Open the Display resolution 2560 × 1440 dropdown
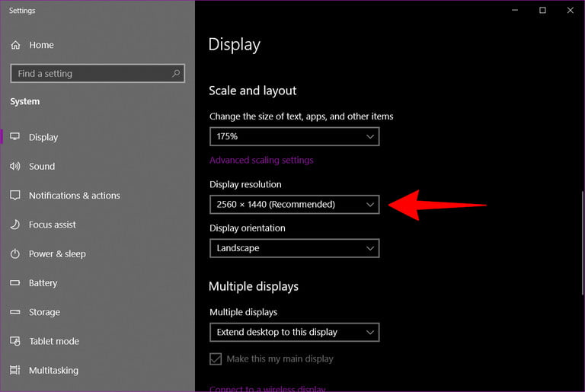Viewport: 585px width, 392px height. pos(294,205)
